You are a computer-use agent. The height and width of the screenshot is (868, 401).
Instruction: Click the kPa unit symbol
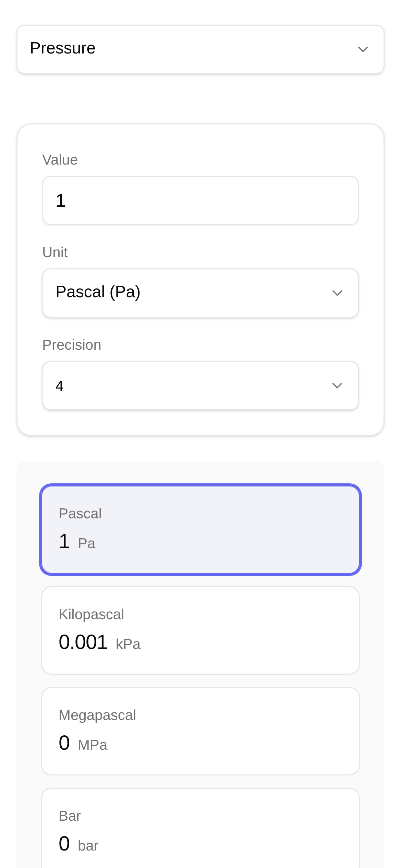coord(128,644)
